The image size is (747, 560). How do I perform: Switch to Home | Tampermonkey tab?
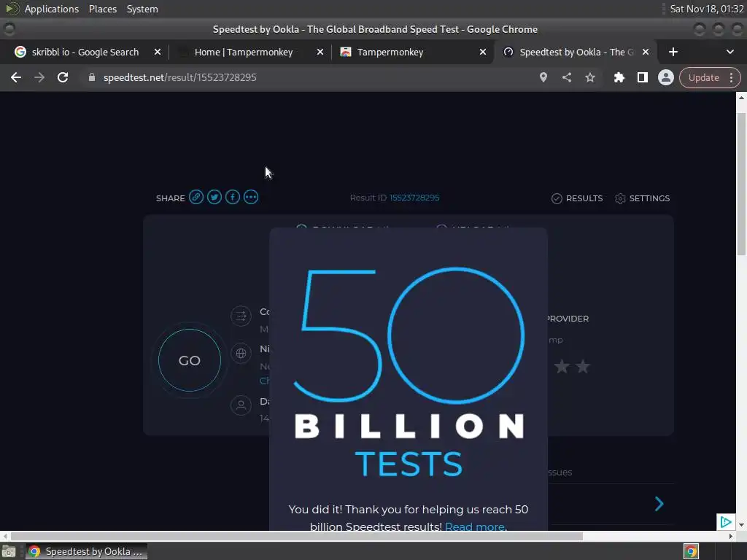click(243, 52)
